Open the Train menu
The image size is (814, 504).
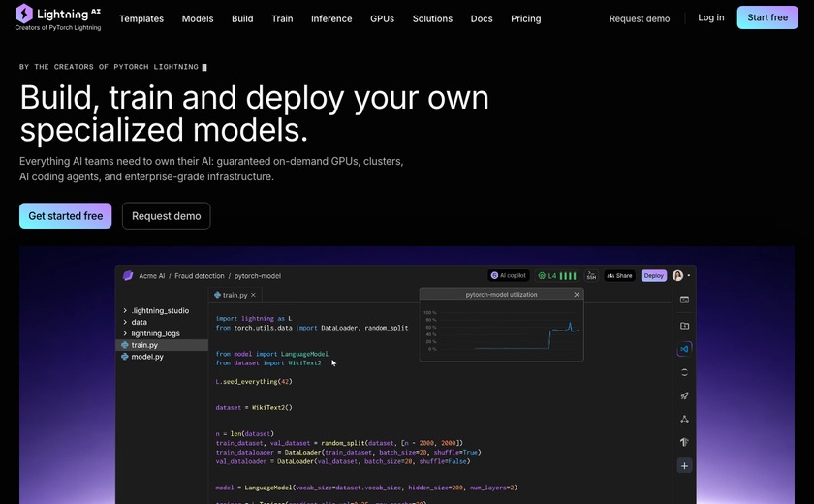[282, 18]
